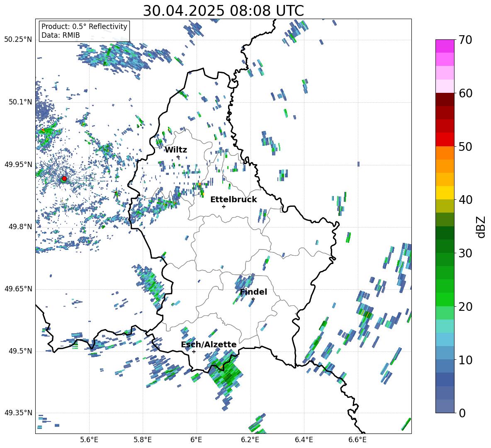The height and width of the screenshot is (448, 491).
Task: Click the 5.8°E longitude label
Action: click(x=143, y=440)
